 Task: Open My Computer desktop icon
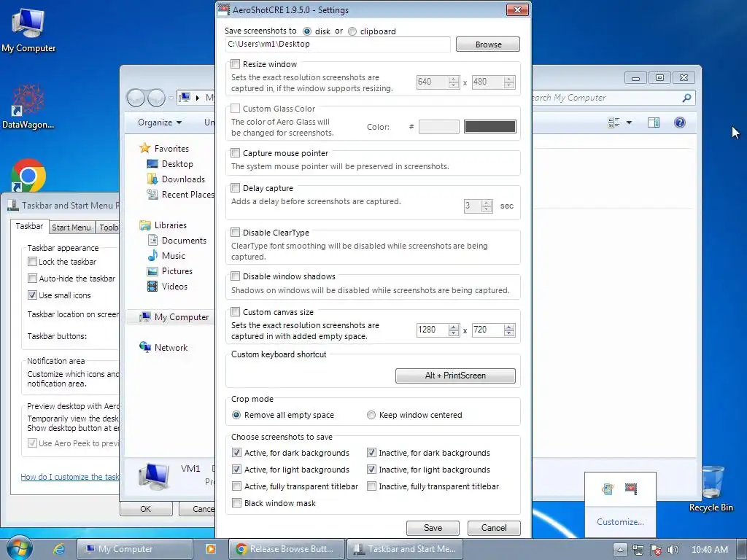28,31
